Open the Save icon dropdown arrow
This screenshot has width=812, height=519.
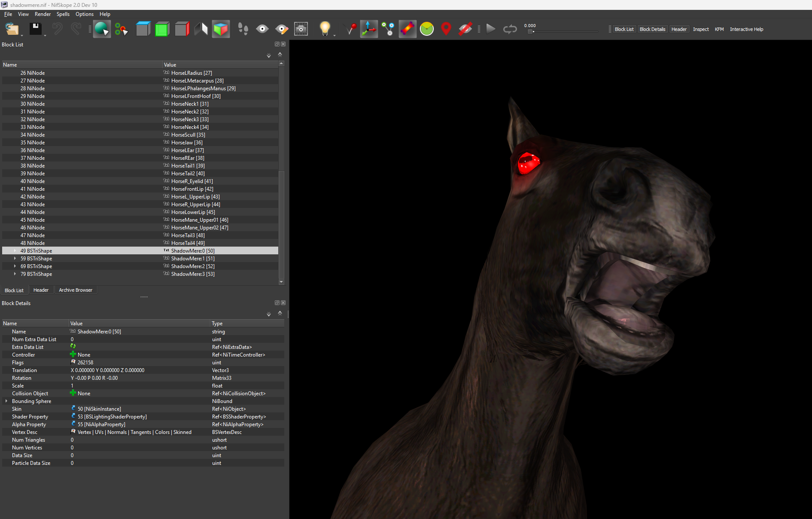tap(45, 35)
